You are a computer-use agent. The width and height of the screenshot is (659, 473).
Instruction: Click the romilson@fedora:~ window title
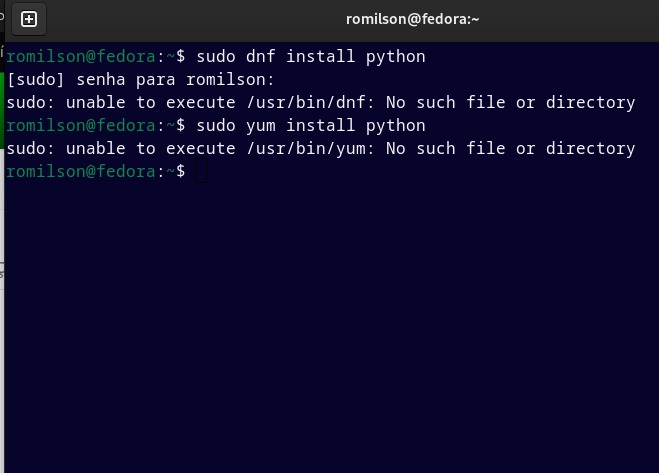point(412,19)
